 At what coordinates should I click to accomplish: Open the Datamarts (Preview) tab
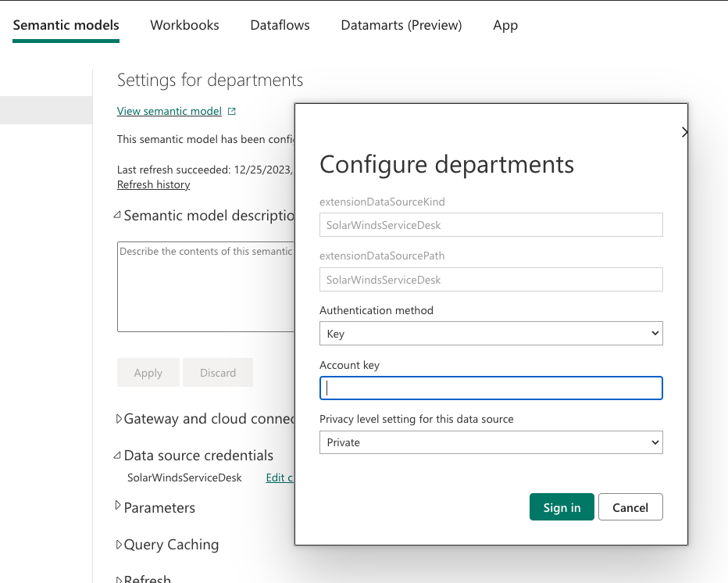(x=401, y=25)
